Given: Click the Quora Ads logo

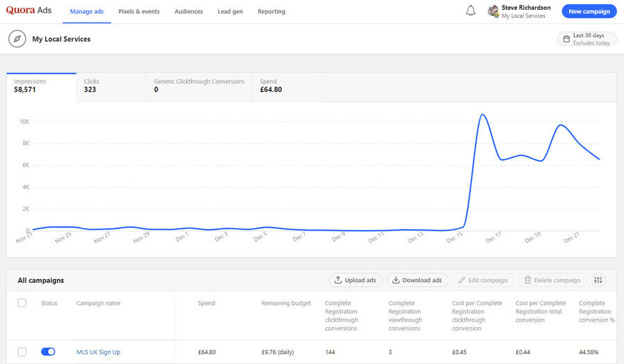Looking at the screenshot, I should pos(28,11).
